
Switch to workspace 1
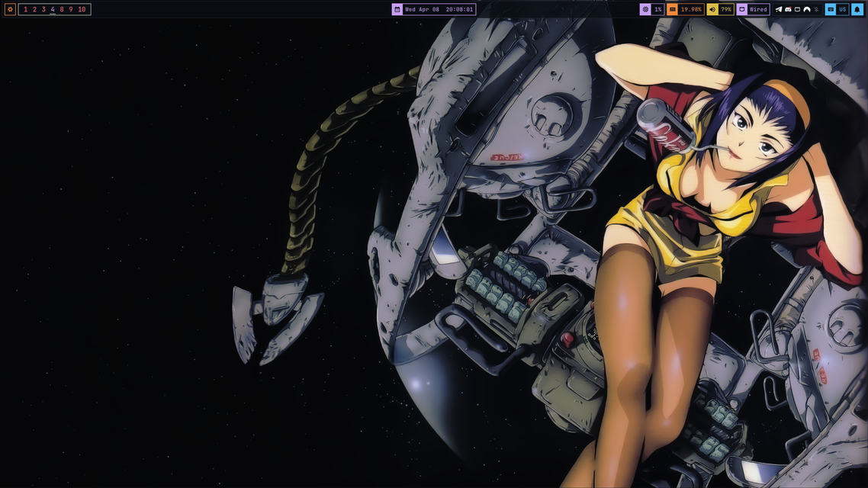pos(25,9)
